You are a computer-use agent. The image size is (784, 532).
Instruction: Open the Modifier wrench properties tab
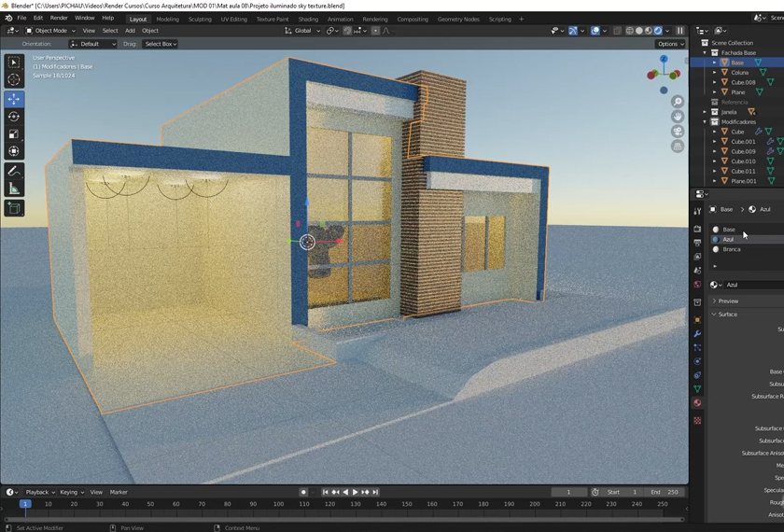[697, 333]
